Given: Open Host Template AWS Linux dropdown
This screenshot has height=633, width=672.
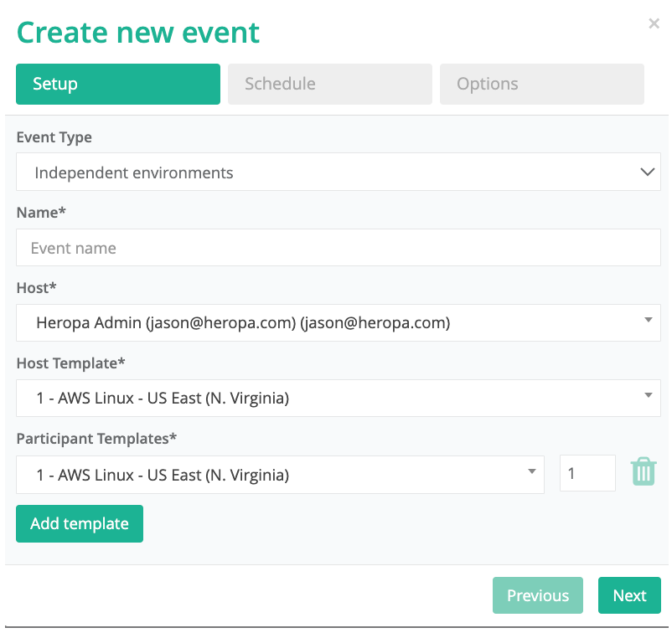Looking at the screenshot, I should tap(339, 399).
